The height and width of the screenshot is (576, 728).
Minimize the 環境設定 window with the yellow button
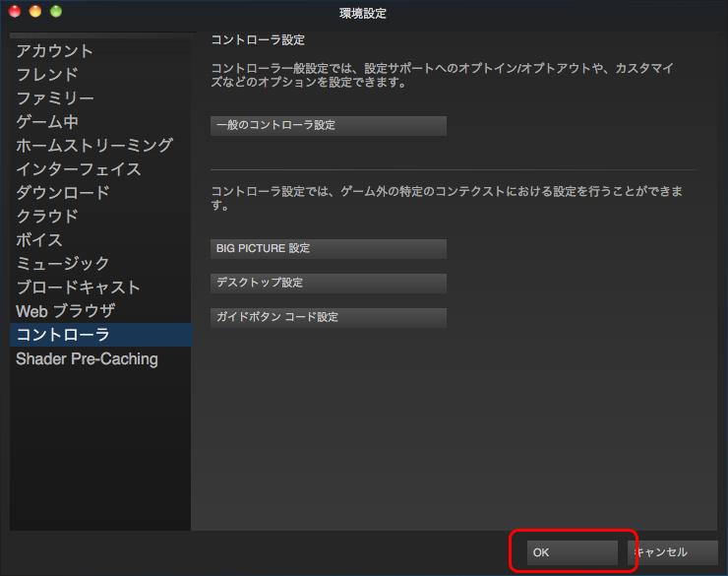click(x=35, y=12)
